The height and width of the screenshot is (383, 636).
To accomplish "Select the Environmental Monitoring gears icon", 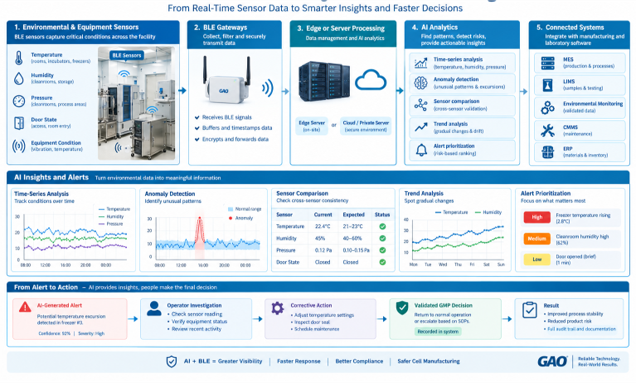I will tap(548, 108).
